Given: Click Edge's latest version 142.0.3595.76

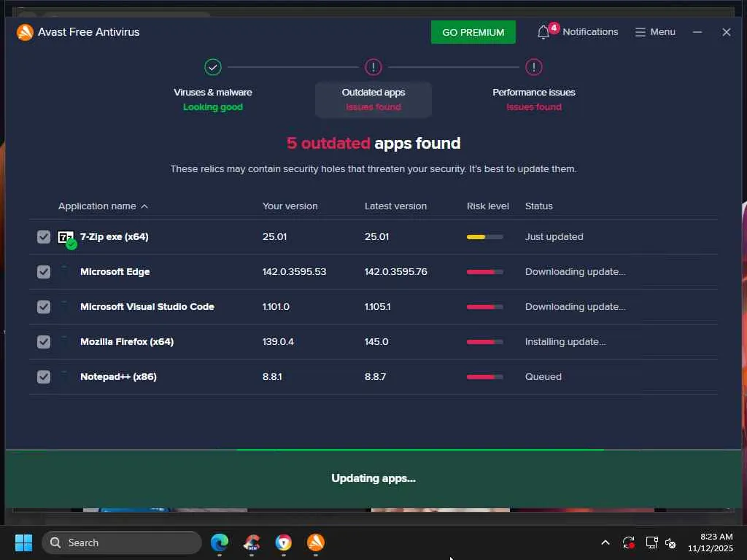Looking at the screenshot, I should click(396, 271).
